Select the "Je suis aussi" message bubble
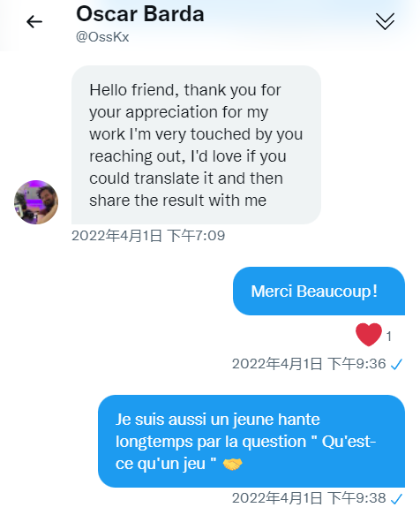 (251, 441)
